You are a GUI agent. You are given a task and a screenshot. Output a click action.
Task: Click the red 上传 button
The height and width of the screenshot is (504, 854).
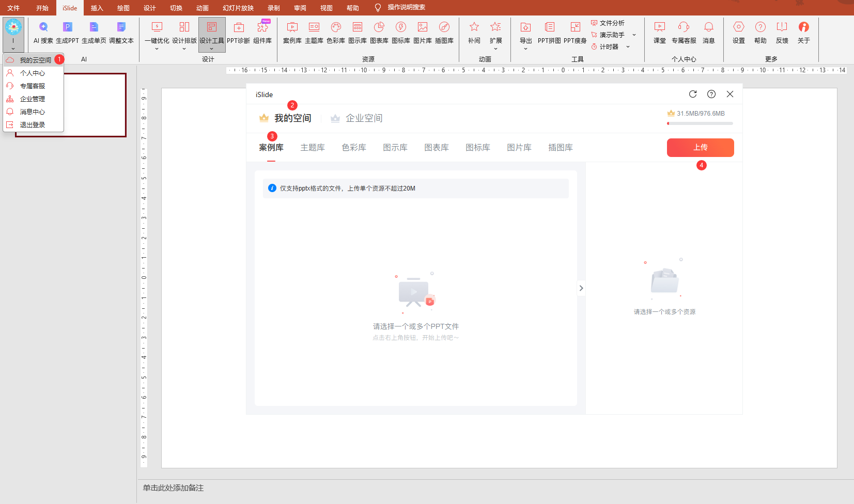(x=700, y=148)
